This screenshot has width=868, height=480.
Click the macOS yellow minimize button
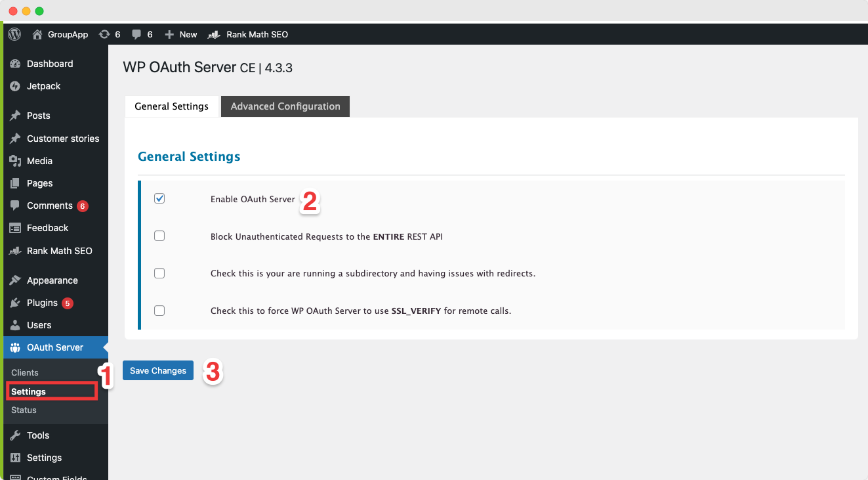click(x=26, y=11)
